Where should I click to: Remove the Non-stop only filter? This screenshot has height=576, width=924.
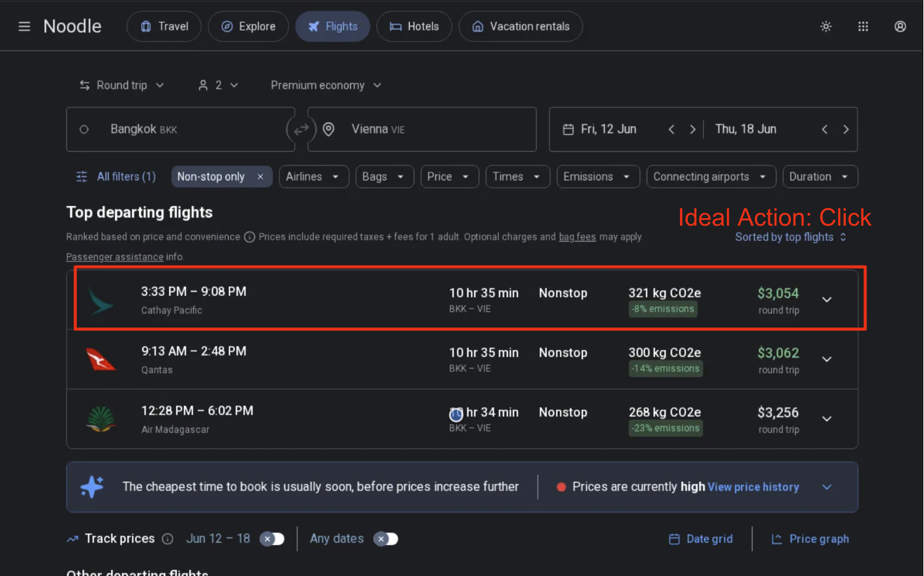[260, 177]
